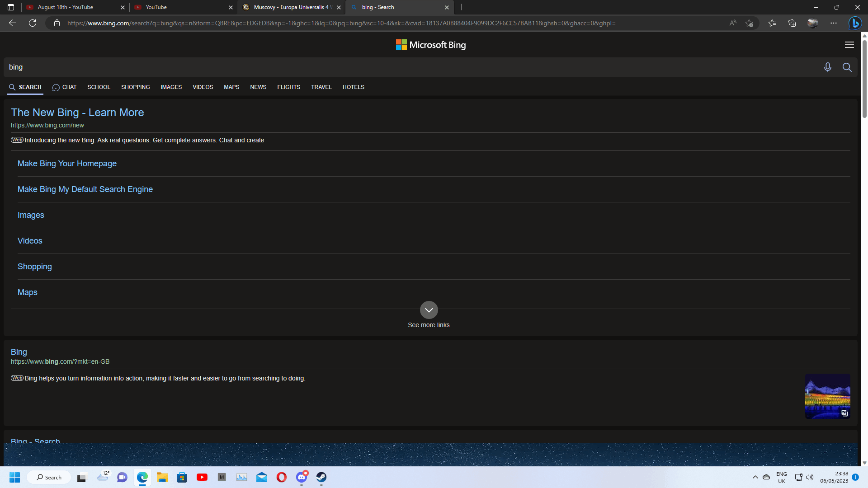Screen dimensions: 868x488
Task: Open 'Make Bing Your Homepage' link
Action: tap(67, 163)
